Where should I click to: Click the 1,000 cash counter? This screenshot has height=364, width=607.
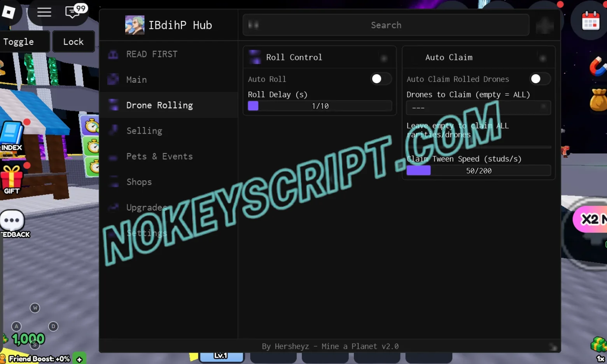pyautogui.click(x=28, y=339)
